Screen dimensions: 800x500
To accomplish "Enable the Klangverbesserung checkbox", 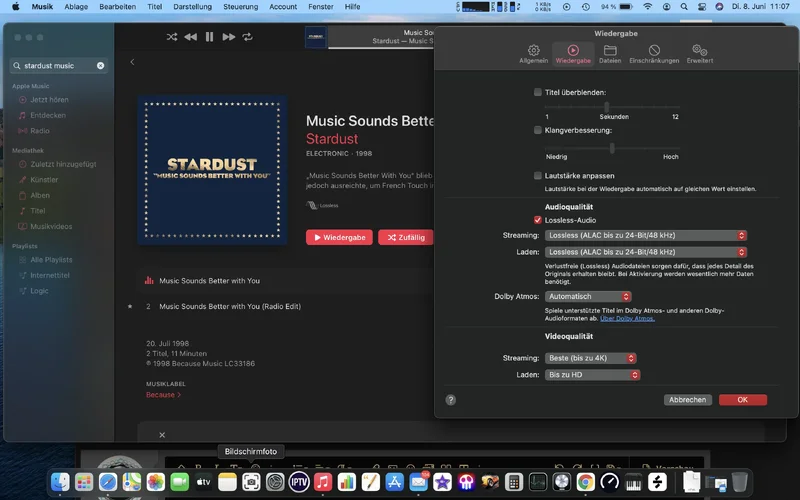I will 538,130.
